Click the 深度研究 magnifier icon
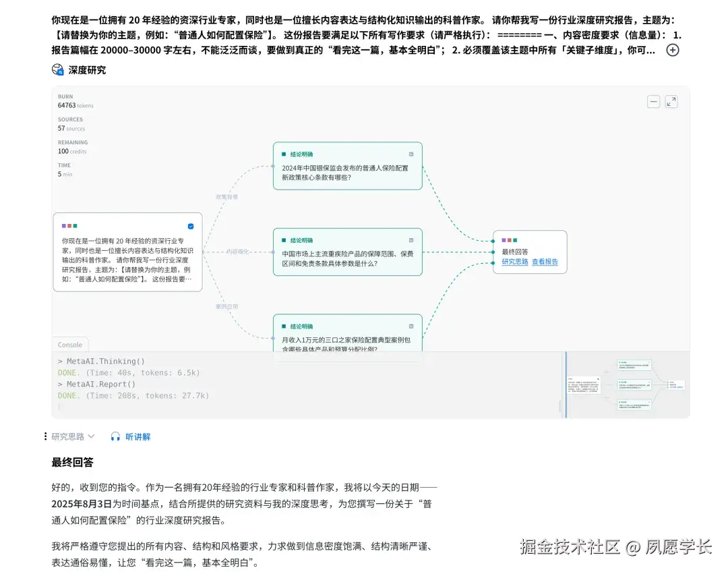The height and width of the screenshot is (572, 728). pyautogui.click(x=59, y=69)
